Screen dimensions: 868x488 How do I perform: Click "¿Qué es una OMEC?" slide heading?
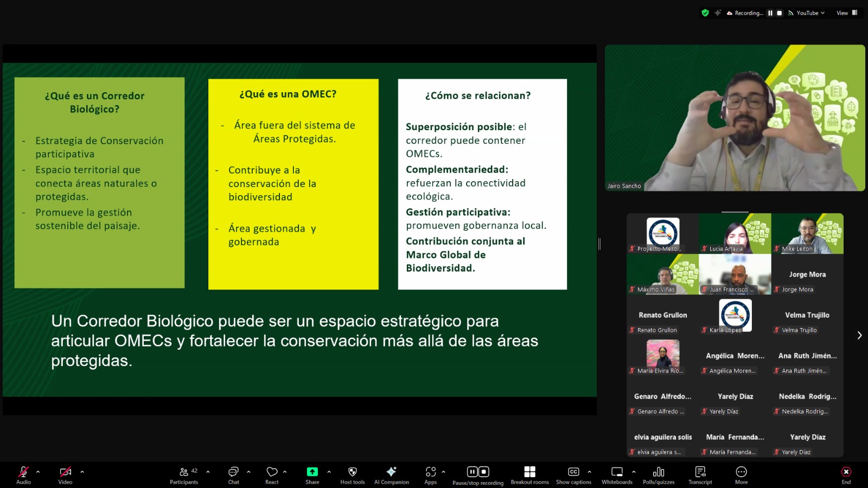point(288,94)
